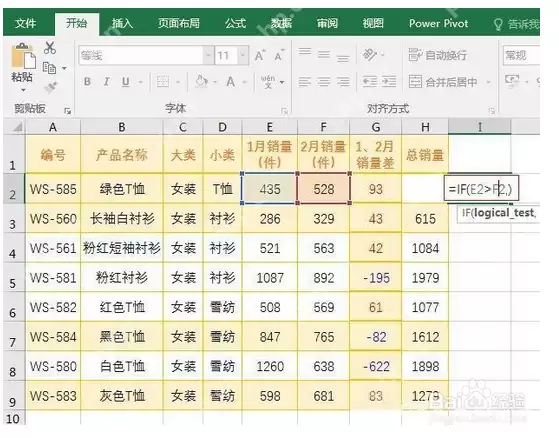Select cell containing WS-585

tap(53, 189)
